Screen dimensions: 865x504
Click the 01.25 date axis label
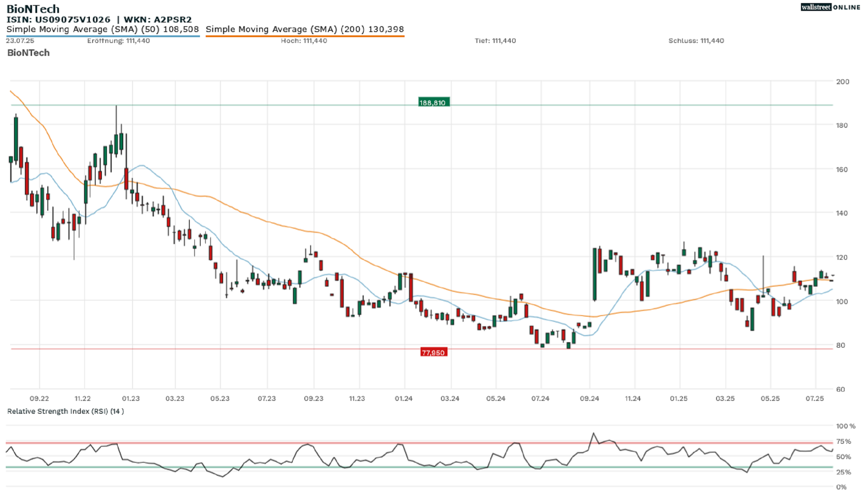679,398
